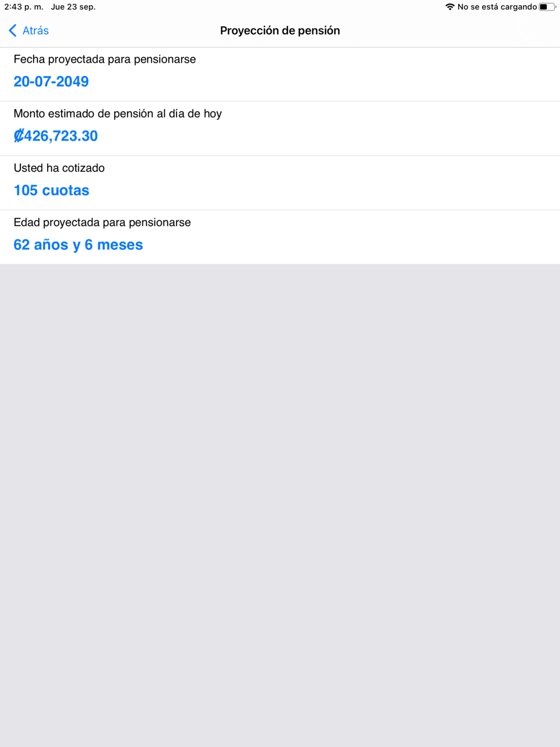Tap the Wi-Fi status icon
Image resolution: width=560 pixels, height=747 pixels.
point(450,7)
